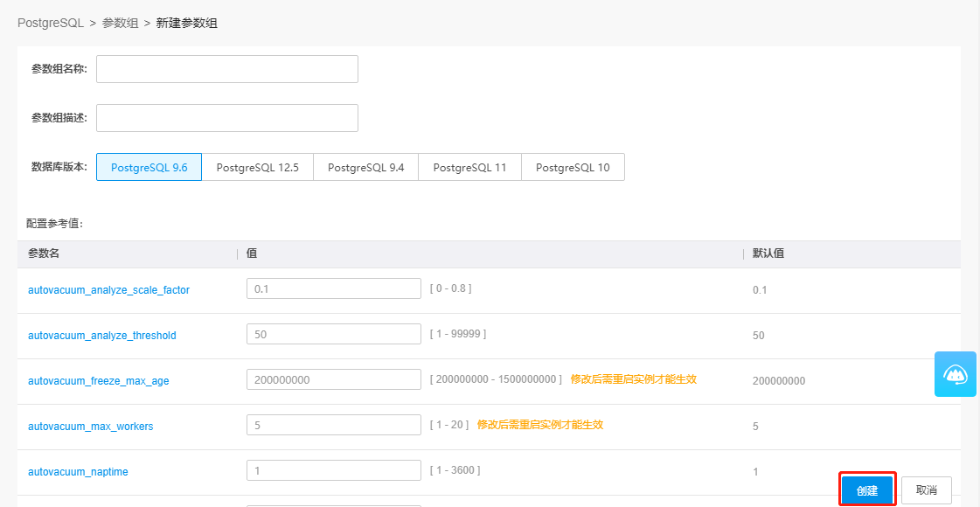Cancel with the 取消 button
The height and width of the screenshot is (507, 980).
927,490
